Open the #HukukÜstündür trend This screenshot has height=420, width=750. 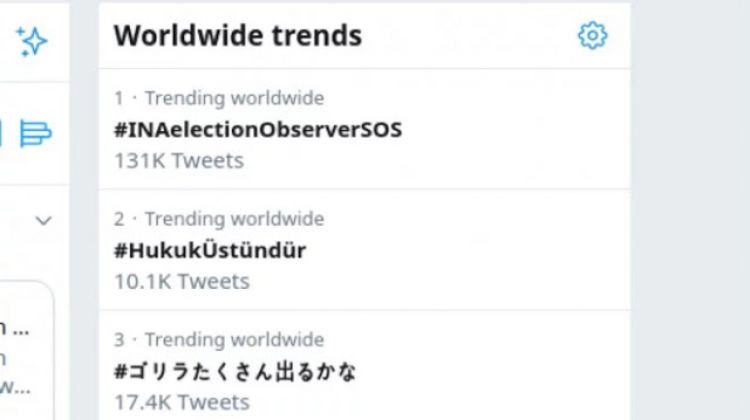click(209, 250)
